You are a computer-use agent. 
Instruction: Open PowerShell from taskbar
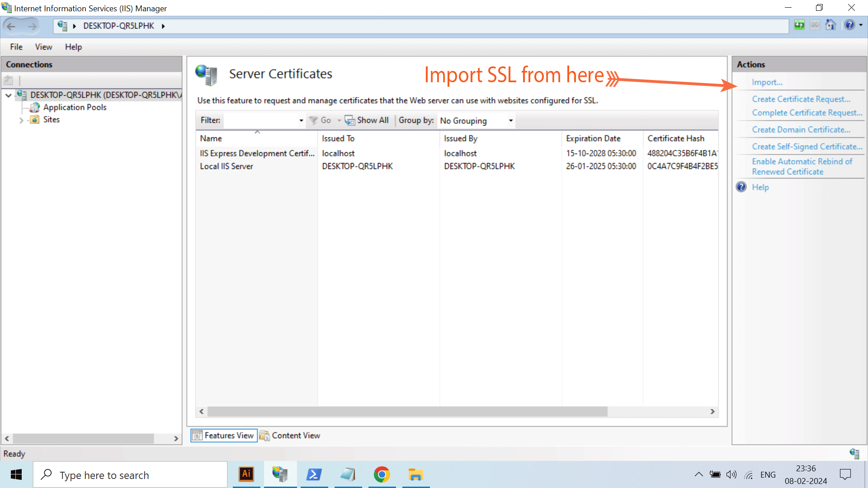point(314,474)
